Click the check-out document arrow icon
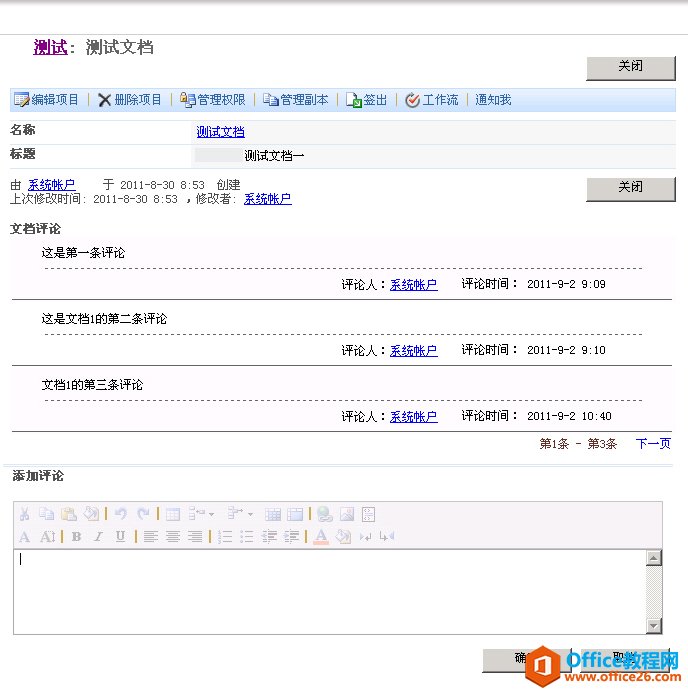This screenshot has height=694, width=688. click(354, 100)
